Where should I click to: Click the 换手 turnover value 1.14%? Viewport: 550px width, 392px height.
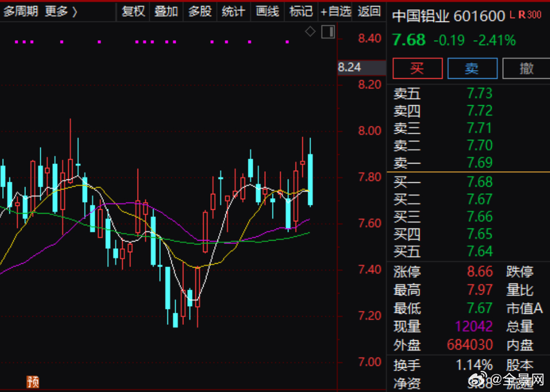coord(474,366)
